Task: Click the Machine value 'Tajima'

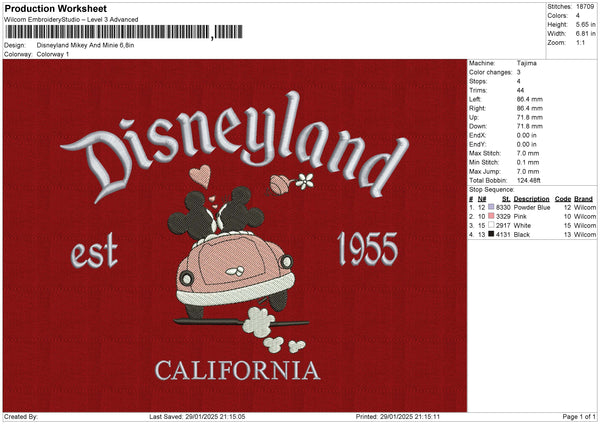Action: click(527, 63)
